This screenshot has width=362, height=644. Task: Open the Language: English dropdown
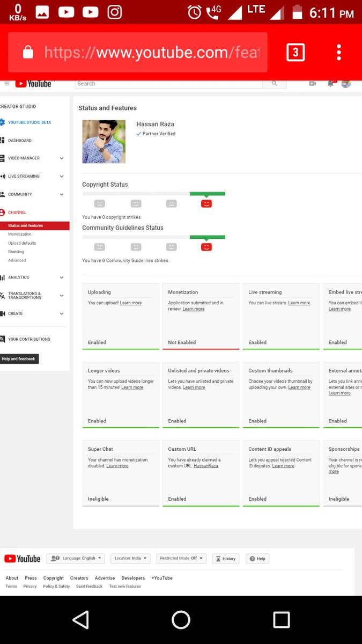(x=76, y=558)
